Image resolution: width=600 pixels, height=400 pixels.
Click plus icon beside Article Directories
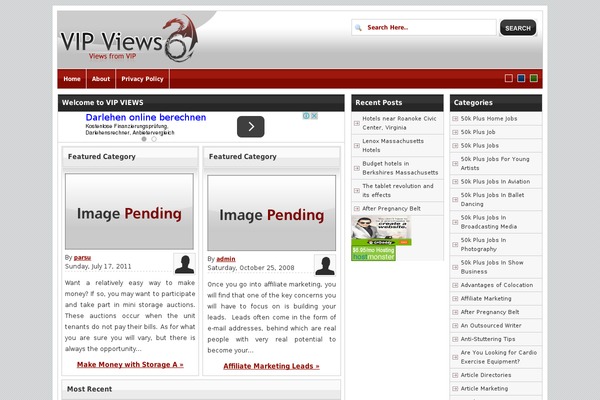pos(455,375)
